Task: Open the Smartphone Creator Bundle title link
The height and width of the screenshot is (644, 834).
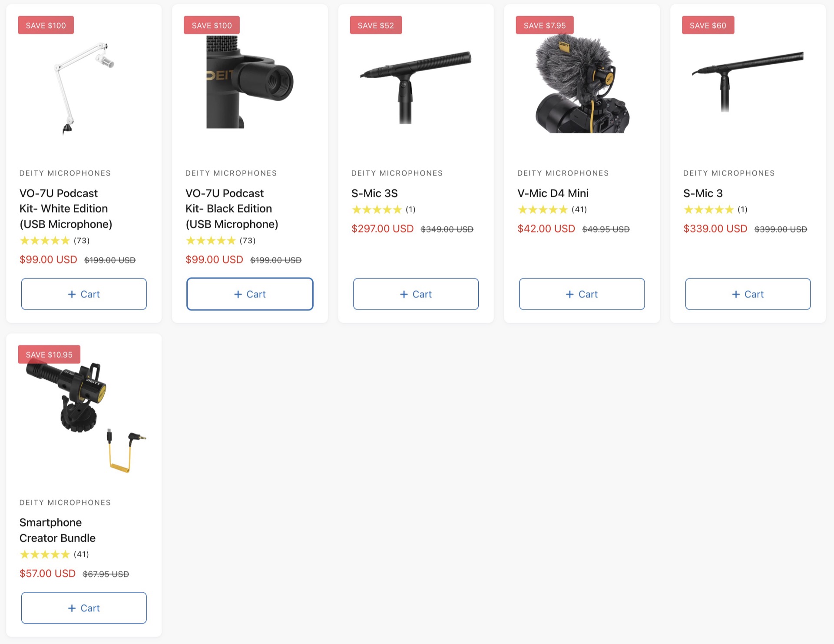Action: click(57, 530)
